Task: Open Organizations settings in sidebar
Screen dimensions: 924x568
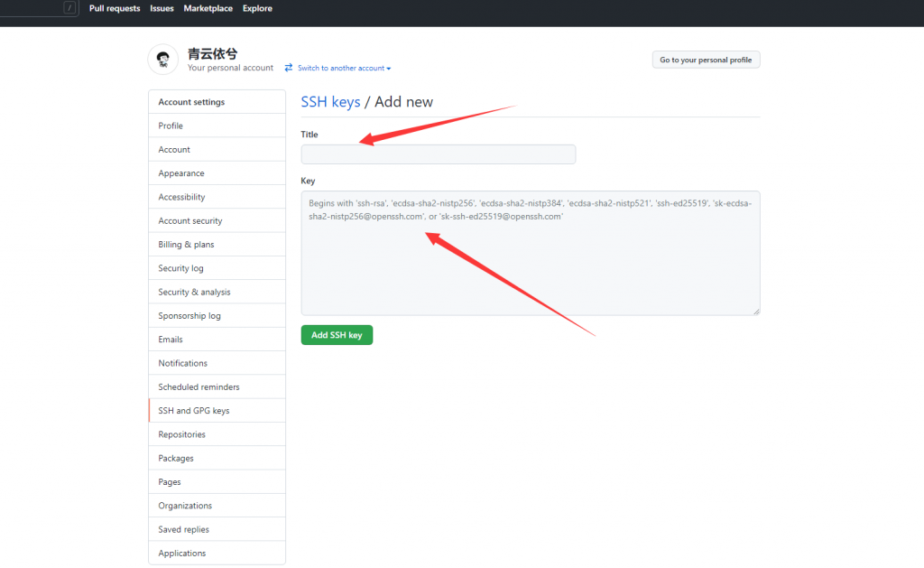Action: [217, 506]
